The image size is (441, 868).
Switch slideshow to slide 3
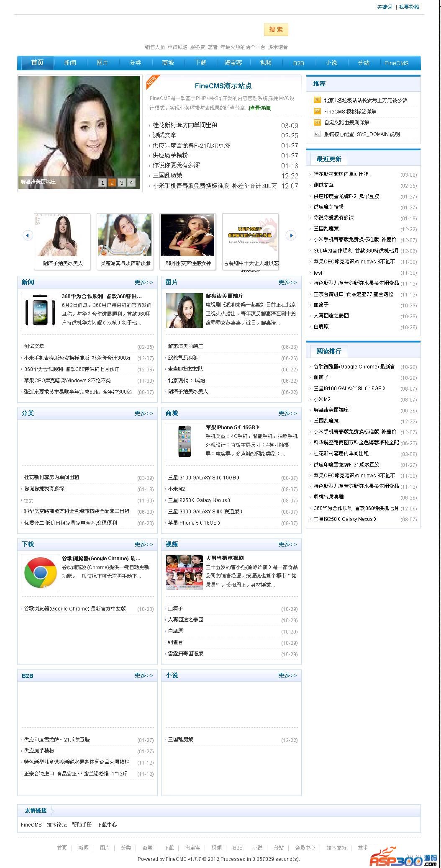pyautogui.click(x=121, y=183)
